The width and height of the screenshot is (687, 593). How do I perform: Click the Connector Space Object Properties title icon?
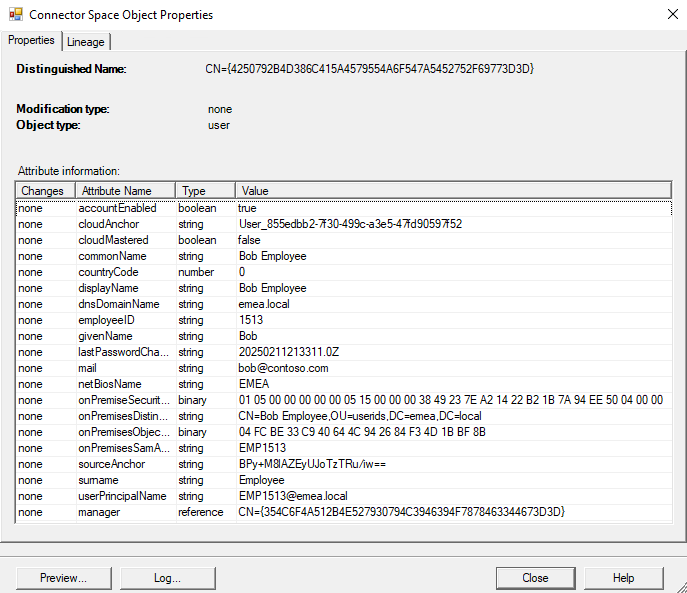[16, 14]
